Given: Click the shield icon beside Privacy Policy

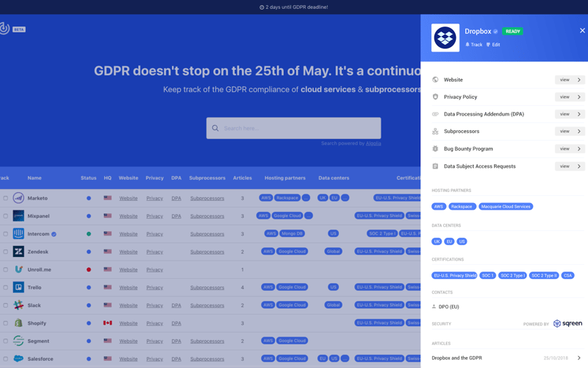Looking at the screenshot, I should (435, 97).
